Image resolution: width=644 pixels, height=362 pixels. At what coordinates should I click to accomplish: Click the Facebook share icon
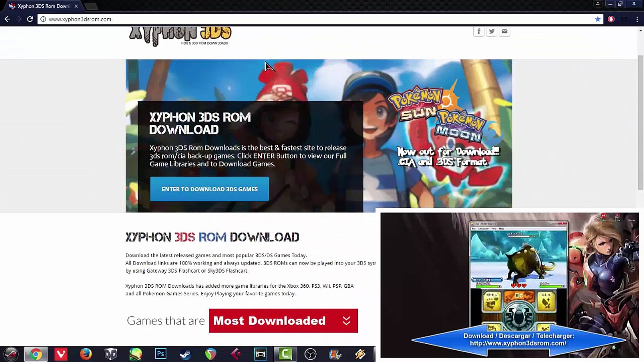pos(479,32)
